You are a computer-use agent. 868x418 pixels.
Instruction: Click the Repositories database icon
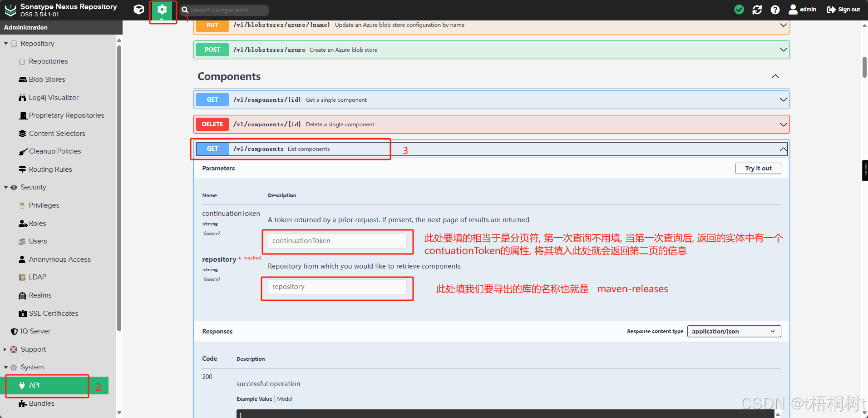pos(22,61)
